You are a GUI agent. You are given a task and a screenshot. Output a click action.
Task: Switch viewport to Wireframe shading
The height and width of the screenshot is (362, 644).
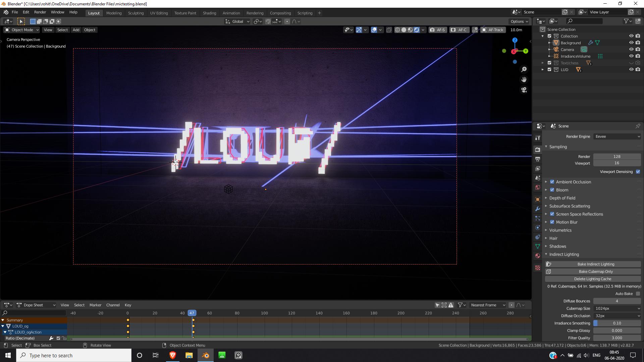pos(397,30)
